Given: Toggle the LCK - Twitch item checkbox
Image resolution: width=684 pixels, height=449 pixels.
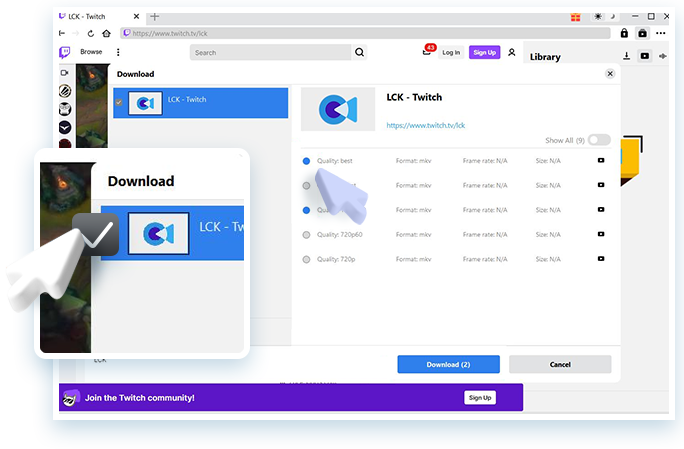Looking at the screenshot, I should tap(119, 103).
